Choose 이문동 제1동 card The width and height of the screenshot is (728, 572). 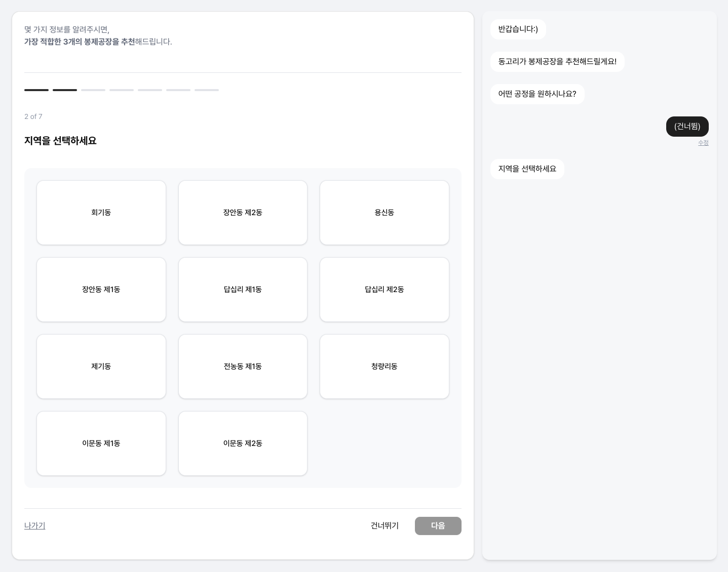pos(101,443)
